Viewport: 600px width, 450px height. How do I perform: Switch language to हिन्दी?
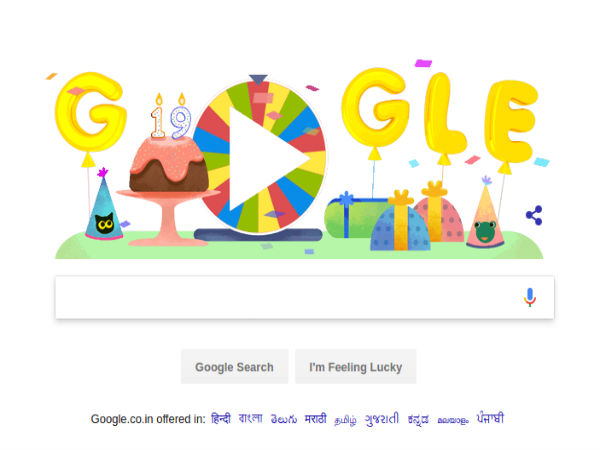click(221, 418)
